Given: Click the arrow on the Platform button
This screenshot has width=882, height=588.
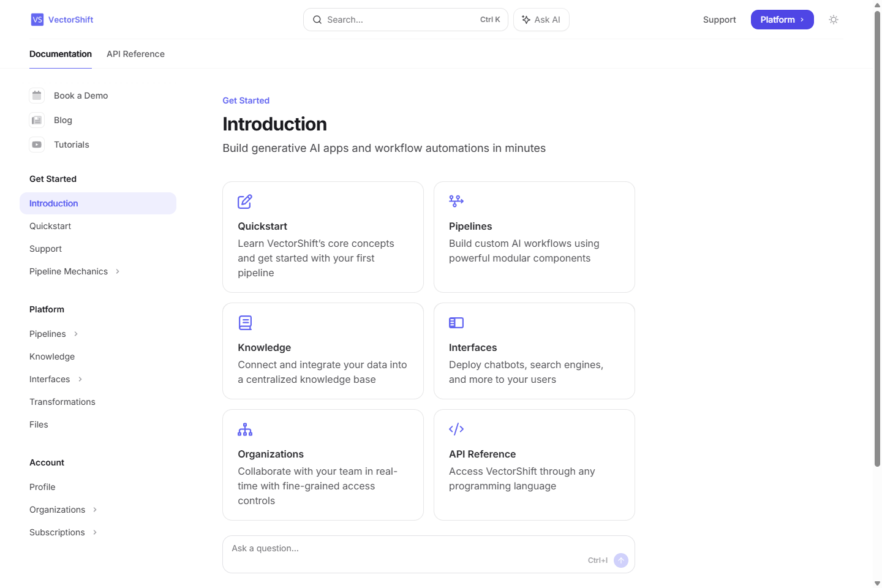Looking at the screenshot, I should click(x=802, y=20).
